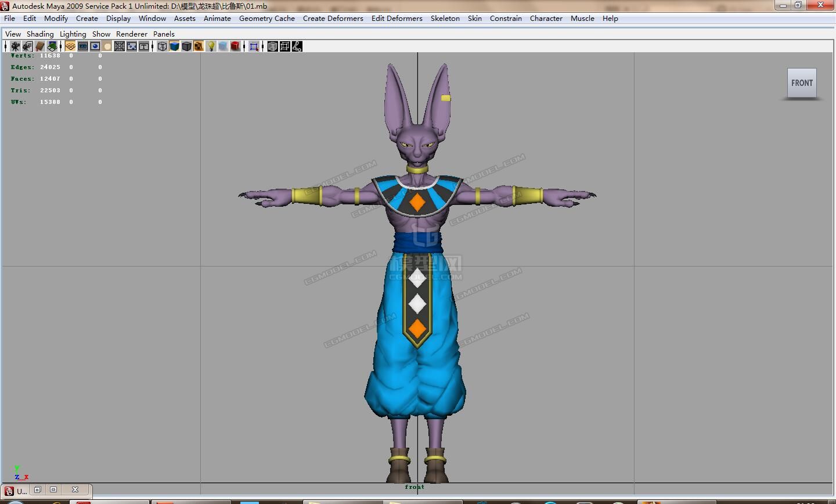
Task: Restore the minimized 'U...' panel window
Action: [x=38, y=490]
